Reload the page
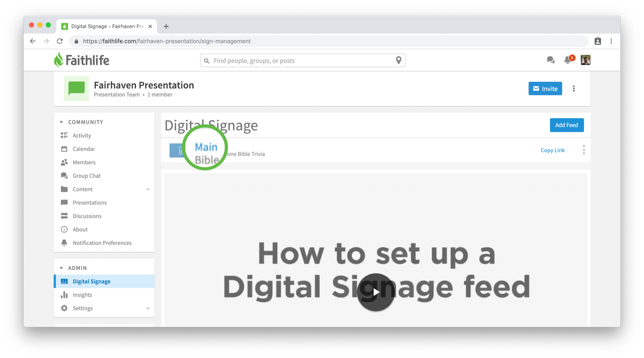Image resolution: width=644 pixels, height=358 pixels. (60, 41)
